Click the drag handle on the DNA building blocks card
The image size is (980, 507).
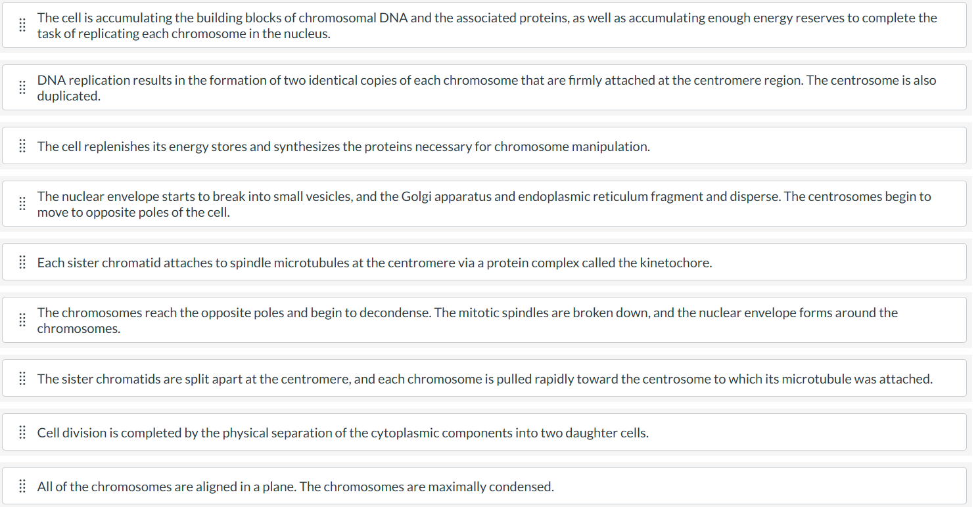[x=22, y=25]
